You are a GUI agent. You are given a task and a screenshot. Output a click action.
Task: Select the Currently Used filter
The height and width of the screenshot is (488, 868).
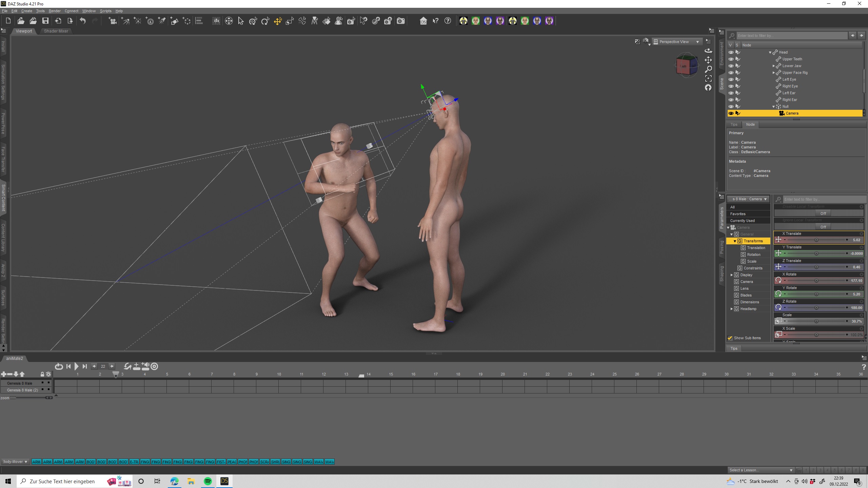pos(742,221)
